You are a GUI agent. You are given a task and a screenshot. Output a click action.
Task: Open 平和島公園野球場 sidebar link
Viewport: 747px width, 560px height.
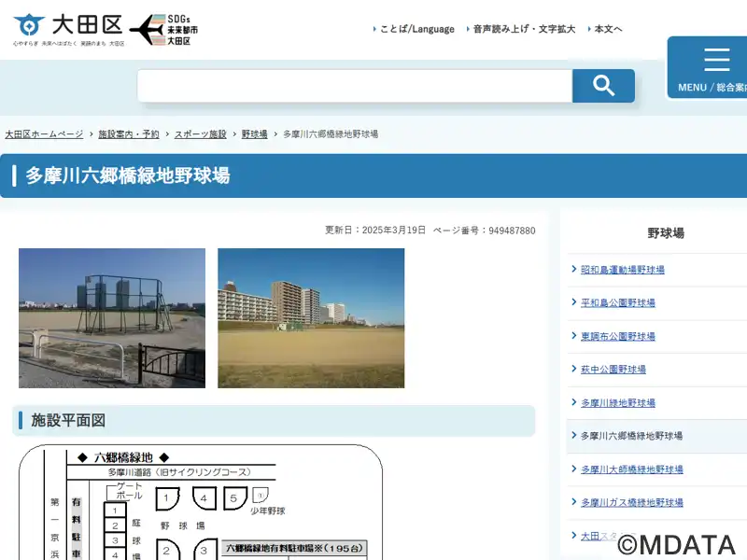pyautogui.click(x=617, y=302)
